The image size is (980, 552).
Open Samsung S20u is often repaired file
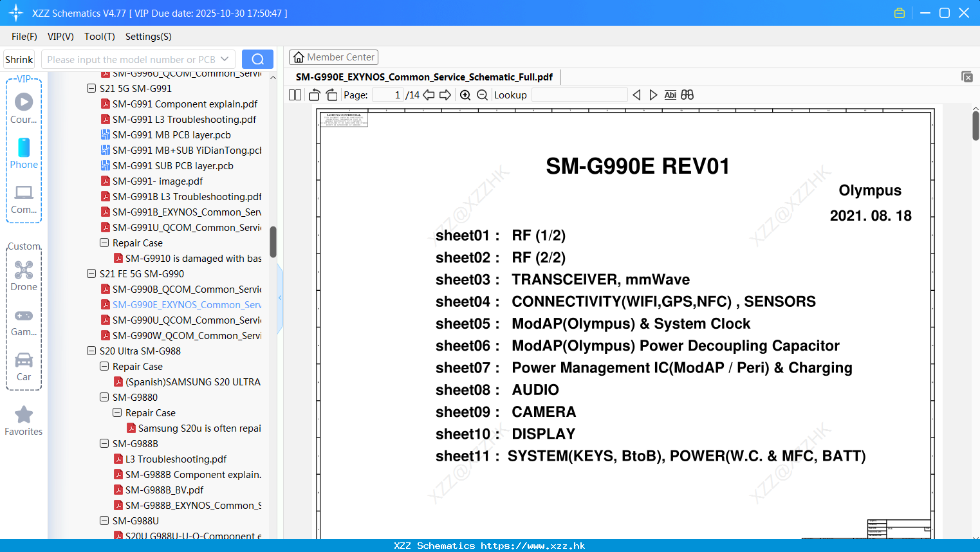pos(199,428)
